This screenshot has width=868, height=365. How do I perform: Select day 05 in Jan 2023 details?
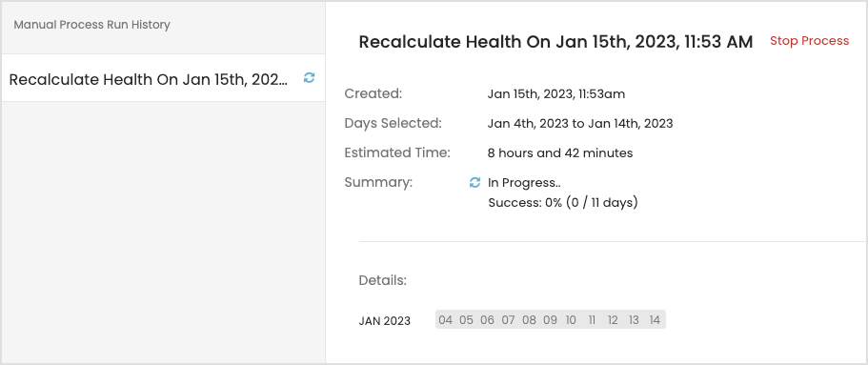click(467, 319)
